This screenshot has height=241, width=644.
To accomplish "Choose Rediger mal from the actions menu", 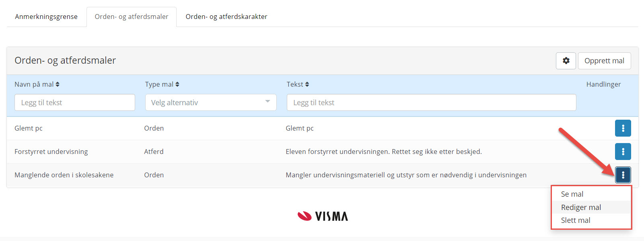I will 581,207.
